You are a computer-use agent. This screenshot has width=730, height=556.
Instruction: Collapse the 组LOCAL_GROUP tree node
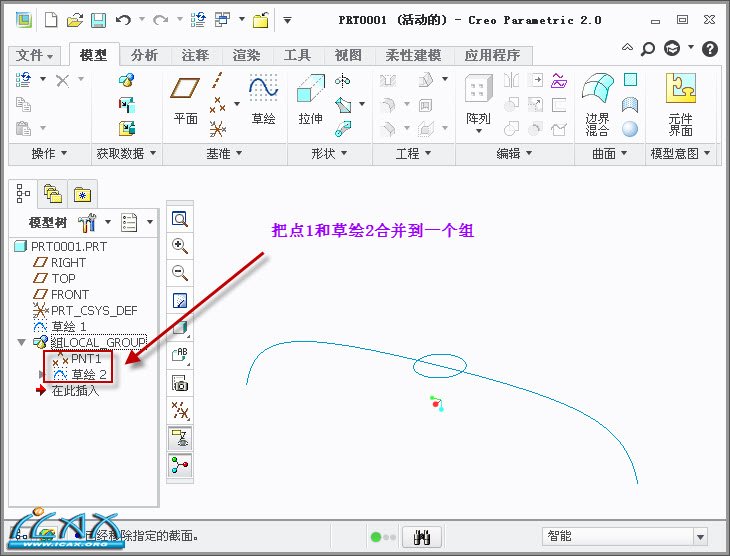(22, 342)
